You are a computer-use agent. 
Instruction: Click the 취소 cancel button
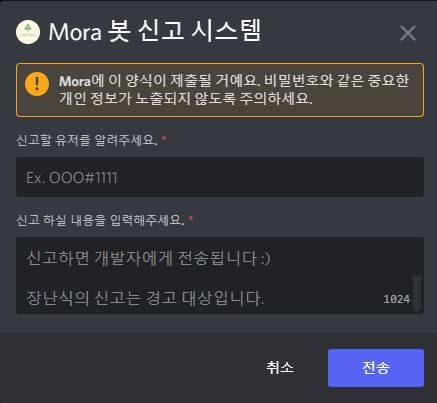[280, 368]
